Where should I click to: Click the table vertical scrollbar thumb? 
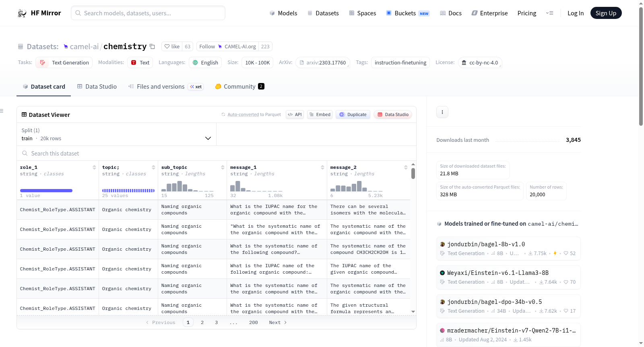point(413,173)
